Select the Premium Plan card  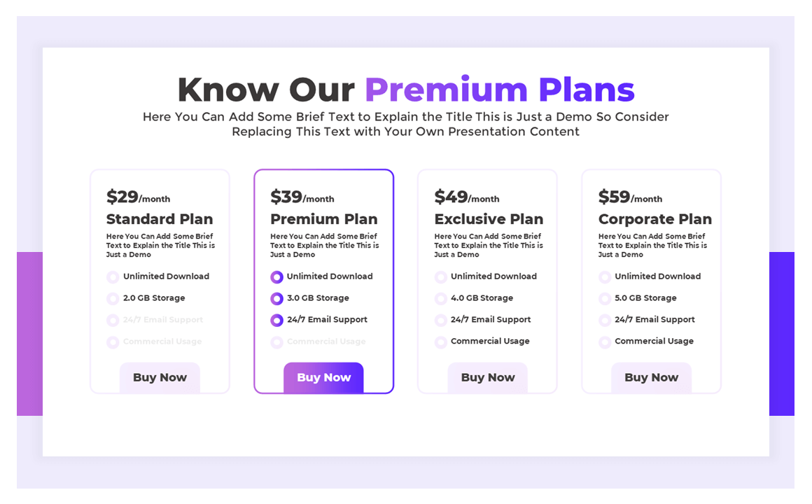tap(323, 280)
